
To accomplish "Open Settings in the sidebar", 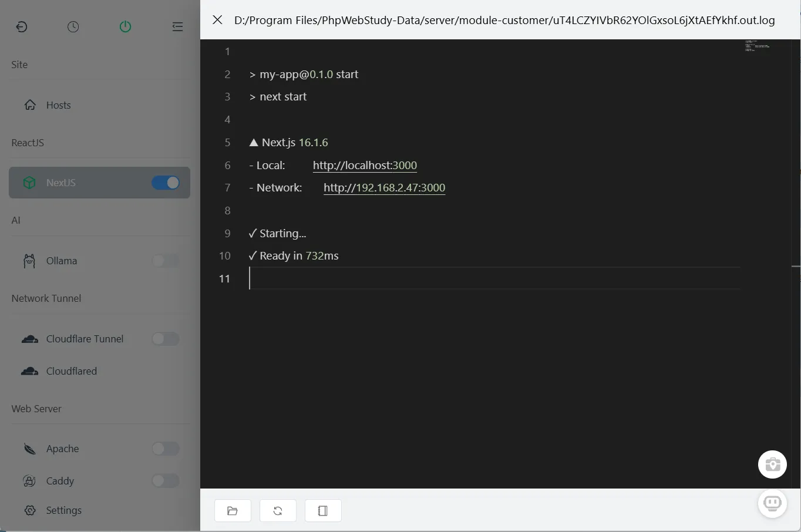I will 63,510.
